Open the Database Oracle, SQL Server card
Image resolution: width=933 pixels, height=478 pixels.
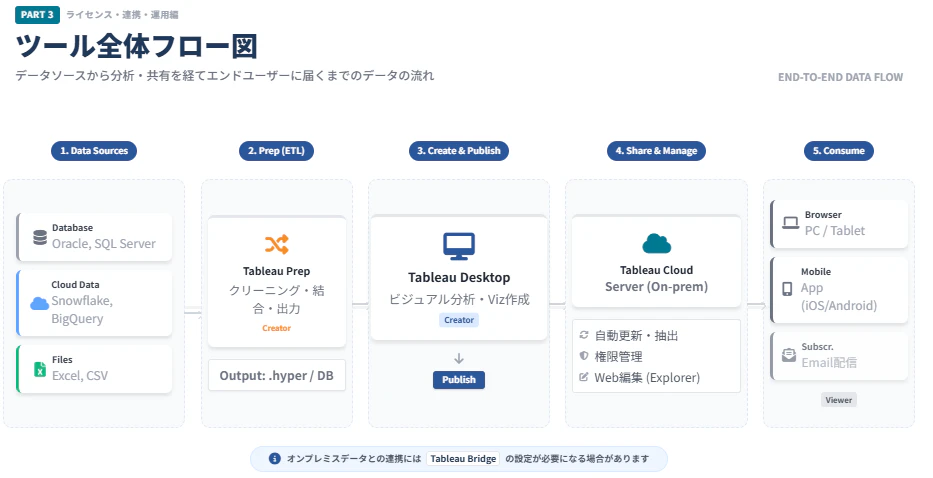94,237
